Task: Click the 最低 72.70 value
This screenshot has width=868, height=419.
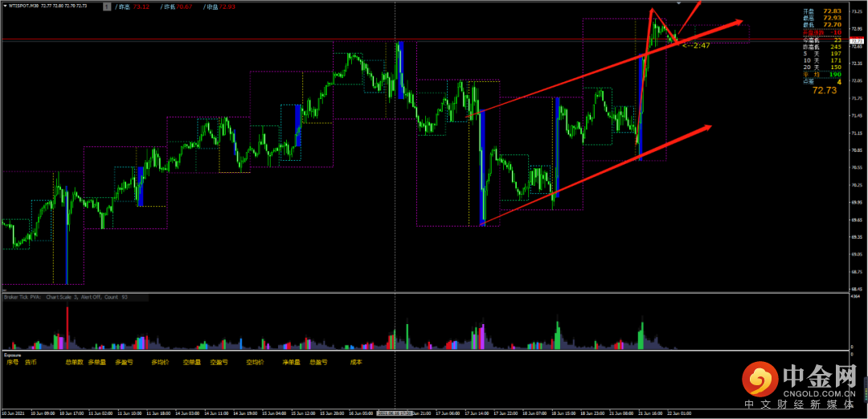Action: 832,24
